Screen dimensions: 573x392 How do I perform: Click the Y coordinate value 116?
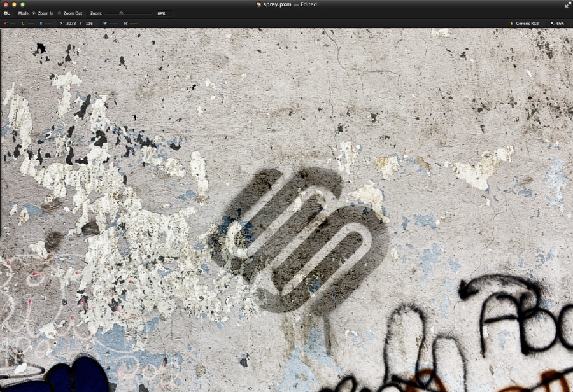click(89, 23)
